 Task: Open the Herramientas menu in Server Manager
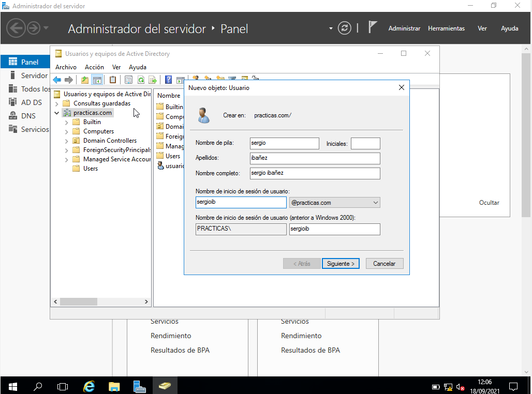pyautogui.click(x=446, y=28)
